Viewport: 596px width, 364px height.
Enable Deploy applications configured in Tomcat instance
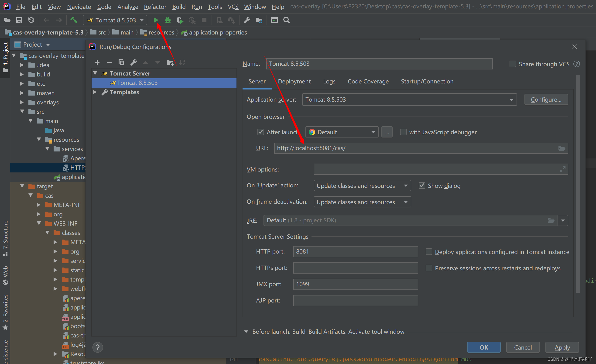pyautogui.click(x=429, y=252)
